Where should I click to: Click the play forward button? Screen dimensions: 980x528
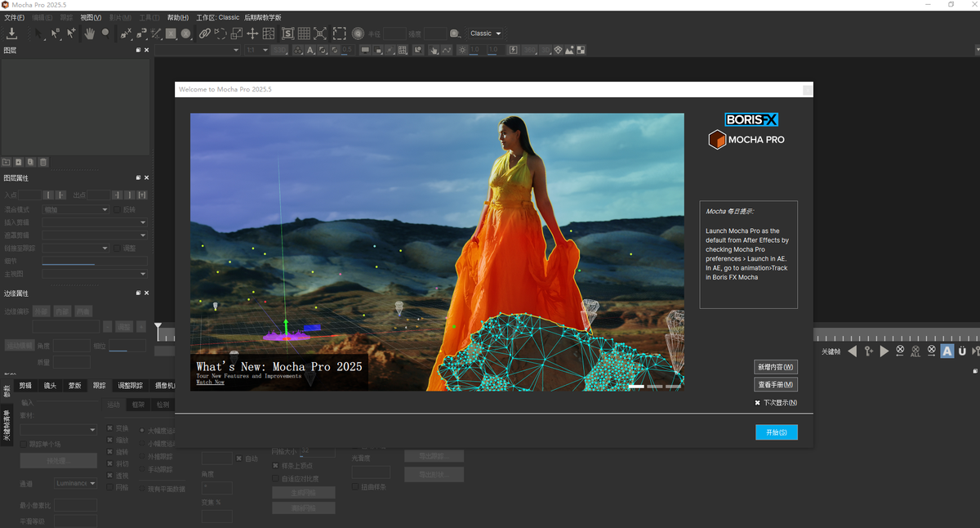(884, 351)
